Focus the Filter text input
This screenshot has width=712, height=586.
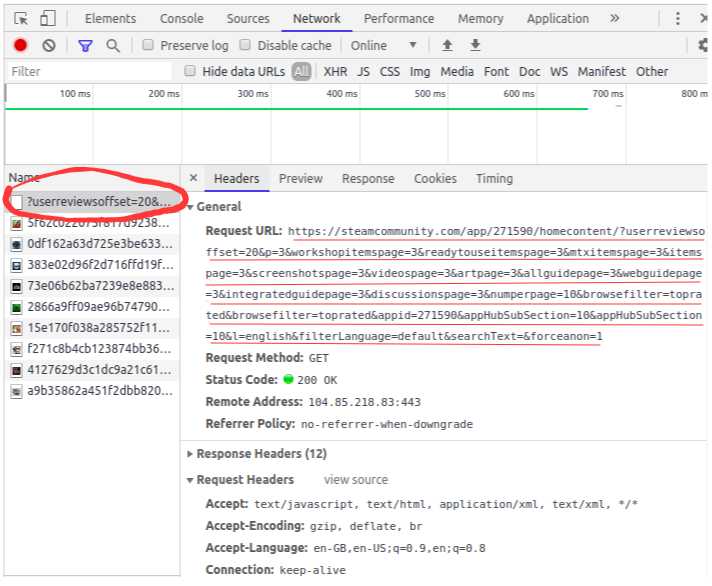pos(91,72)
